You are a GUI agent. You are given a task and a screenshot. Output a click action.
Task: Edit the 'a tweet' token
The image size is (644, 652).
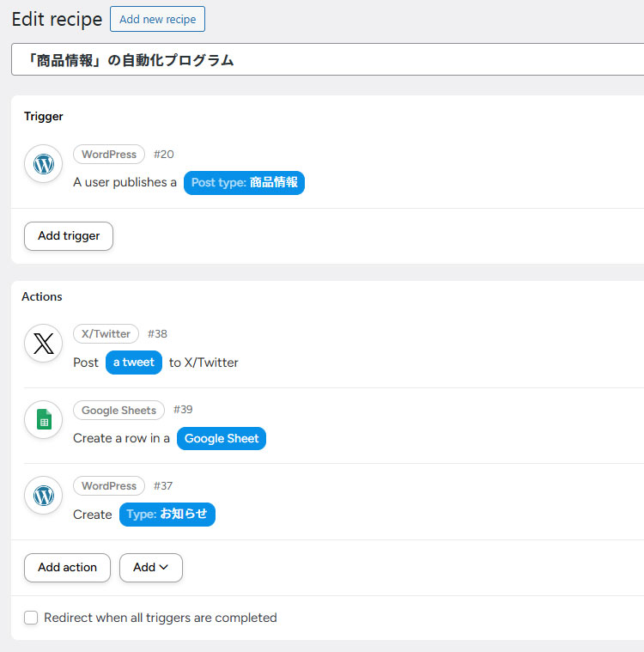tap(134, 363)
